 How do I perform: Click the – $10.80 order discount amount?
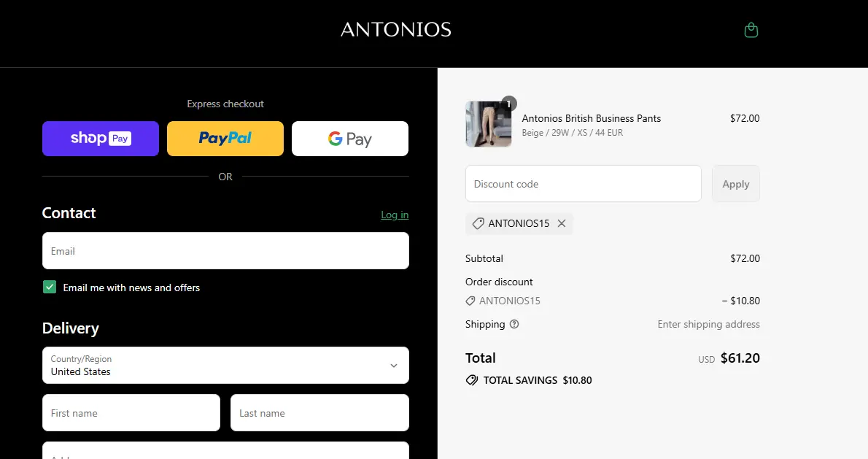point(740,301)
